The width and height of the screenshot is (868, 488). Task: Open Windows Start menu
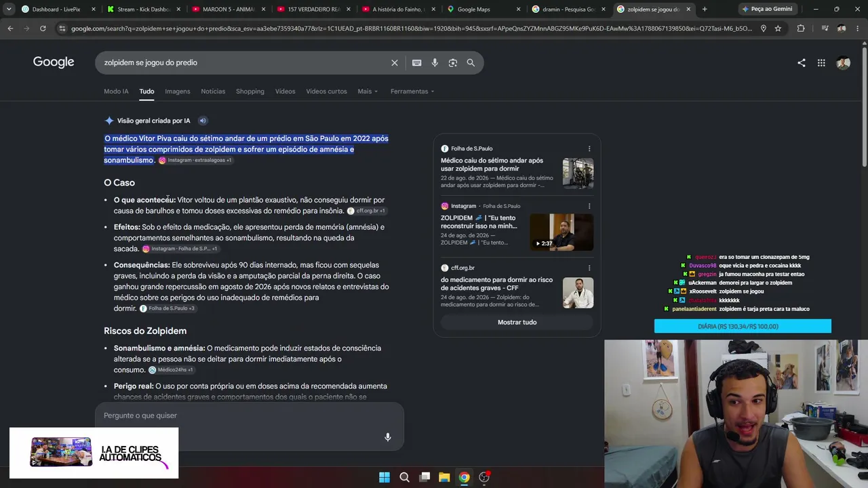384,477
